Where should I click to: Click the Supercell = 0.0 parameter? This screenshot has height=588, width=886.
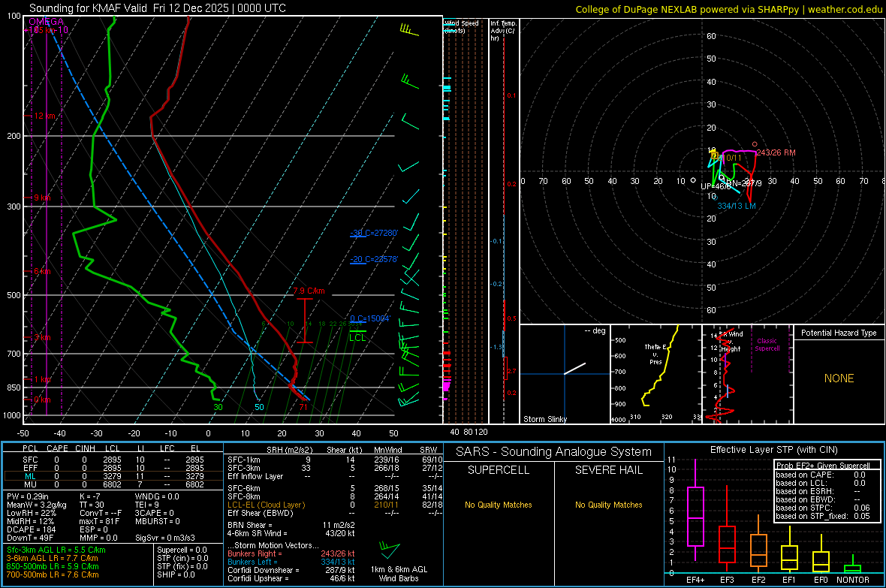pos(182,550)
